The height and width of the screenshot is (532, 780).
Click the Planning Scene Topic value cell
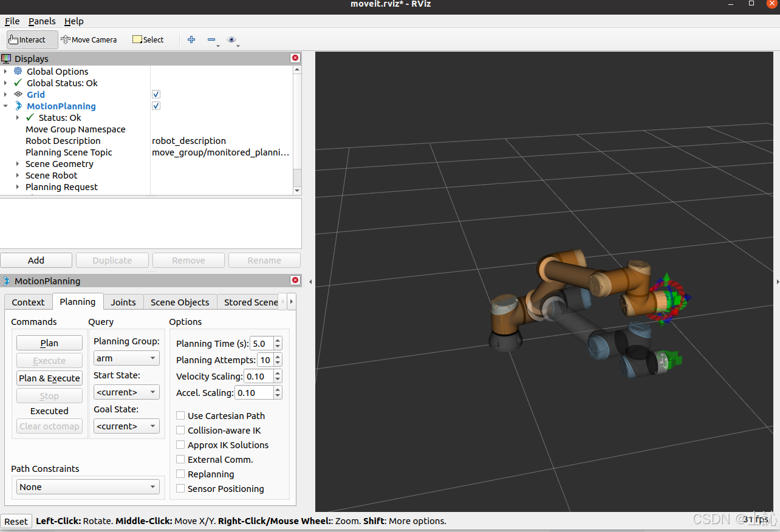click(221, 152)
